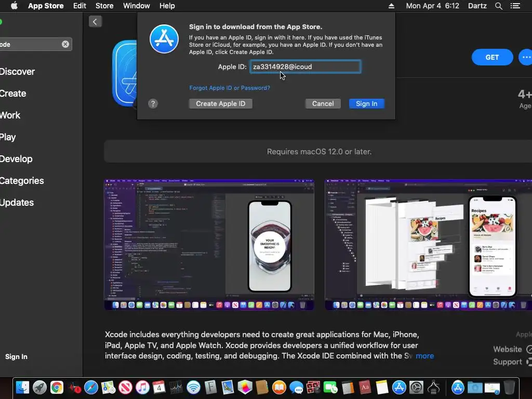Open the Edit menu
The width and height of the screenshot is (532, 399).
tap(79, 6)
